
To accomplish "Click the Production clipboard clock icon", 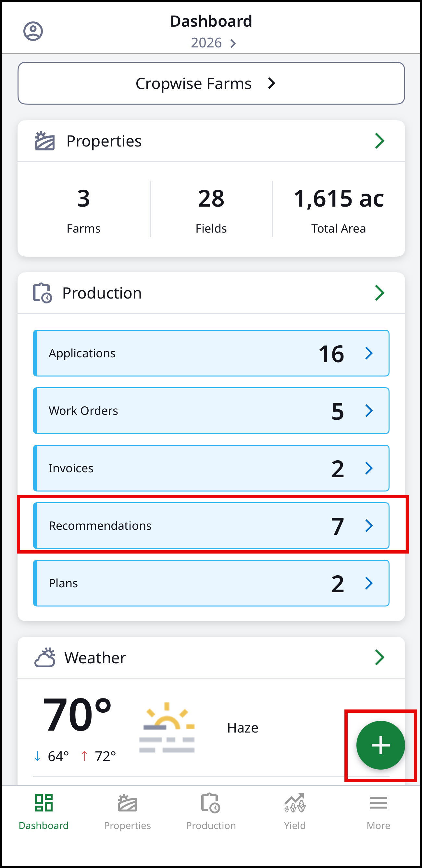I will coord(43,293).
